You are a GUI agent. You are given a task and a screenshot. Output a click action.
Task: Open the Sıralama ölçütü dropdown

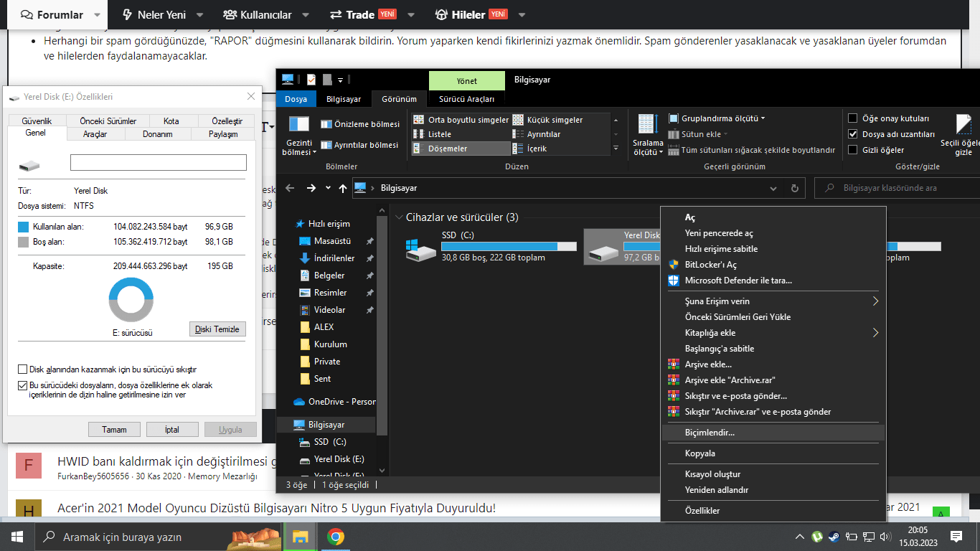pos(648,136)
